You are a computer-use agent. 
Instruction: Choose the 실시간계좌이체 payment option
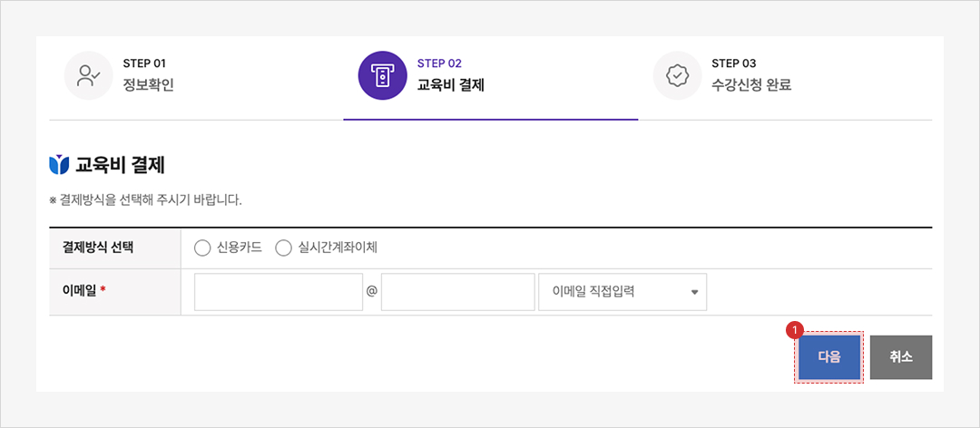[283, 248]
